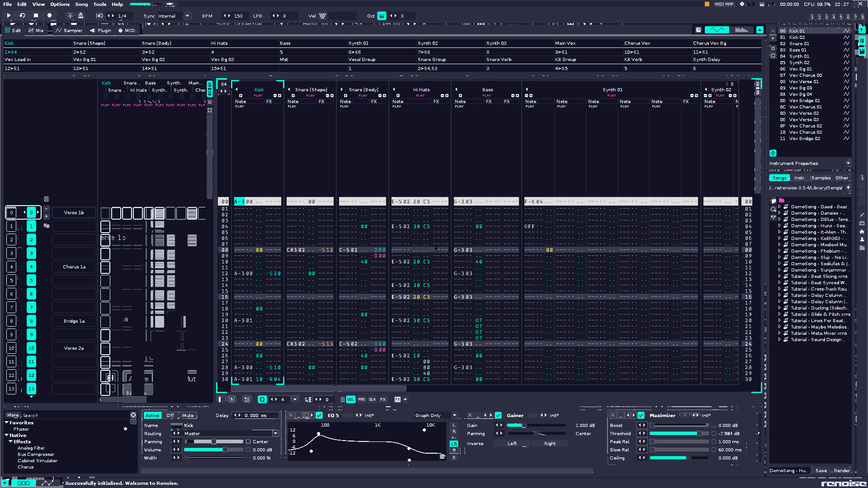The image size is (868, 488).
Task: Collapse upper frame with the cyan arrow
Action: coord(760,30)
